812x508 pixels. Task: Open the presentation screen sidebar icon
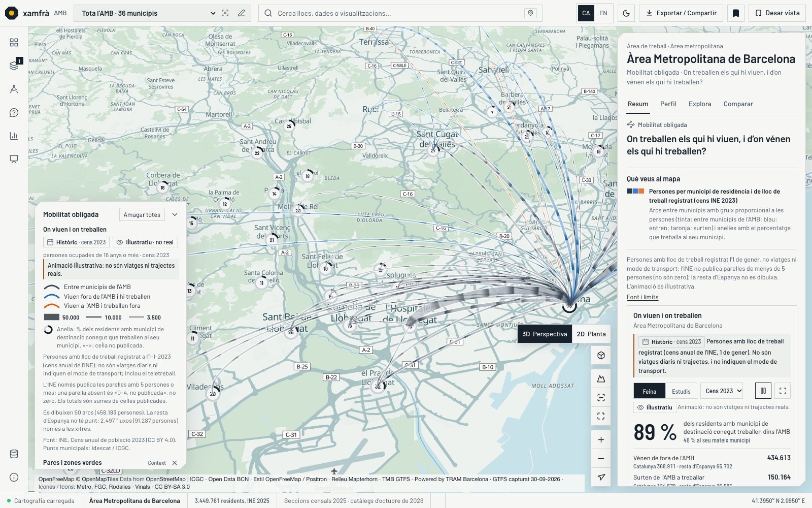click(14, 159)
